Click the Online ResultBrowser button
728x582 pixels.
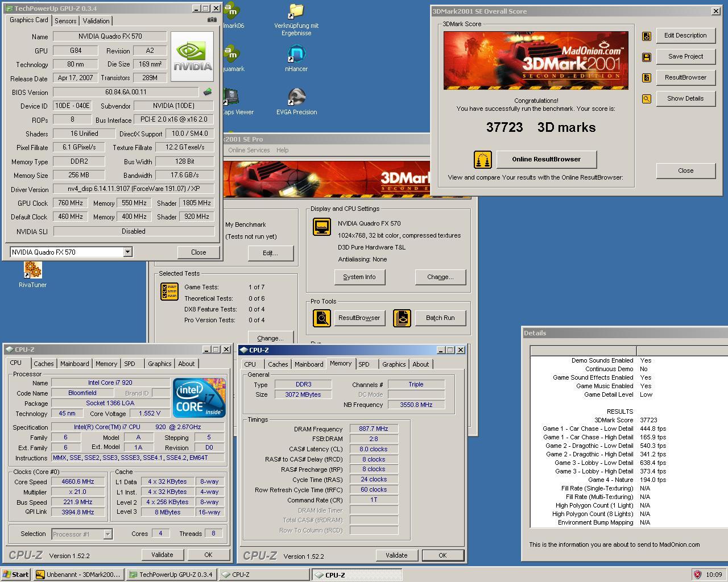547,160
